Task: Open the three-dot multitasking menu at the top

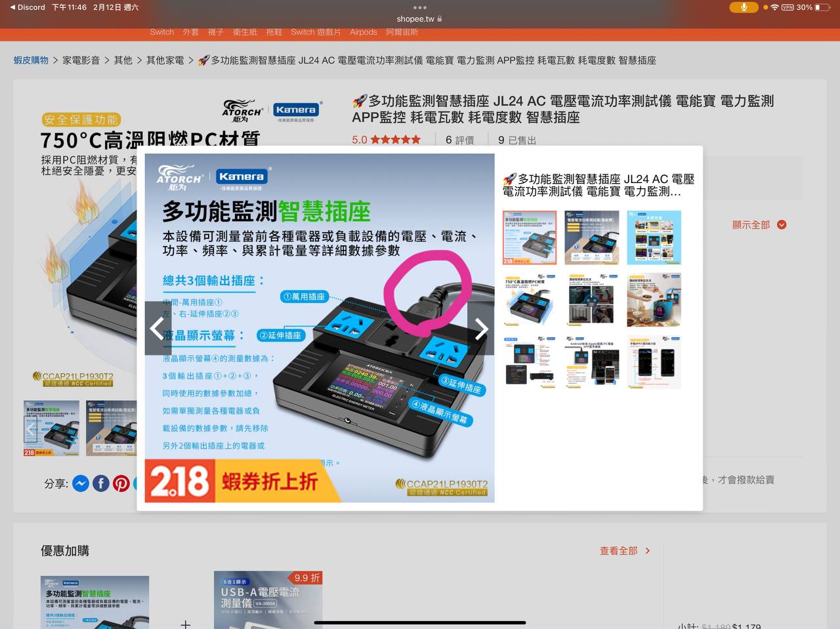Action: pos(420,7)
